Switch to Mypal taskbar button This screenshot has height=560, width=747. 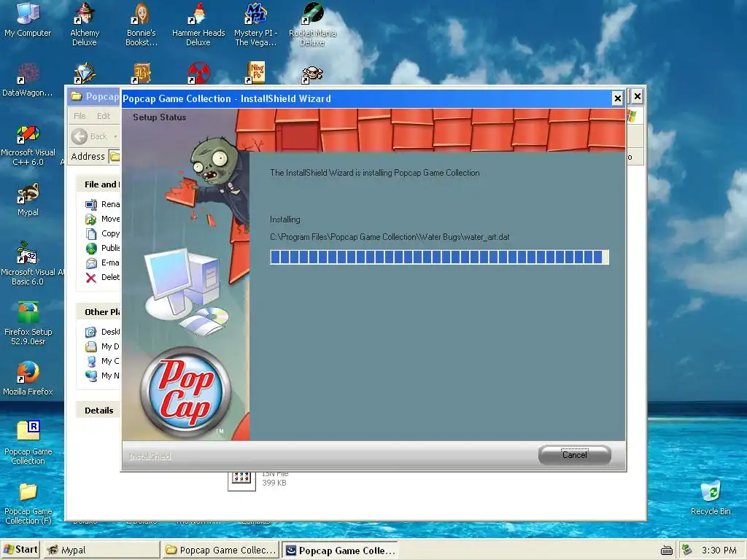coord(101,550)
